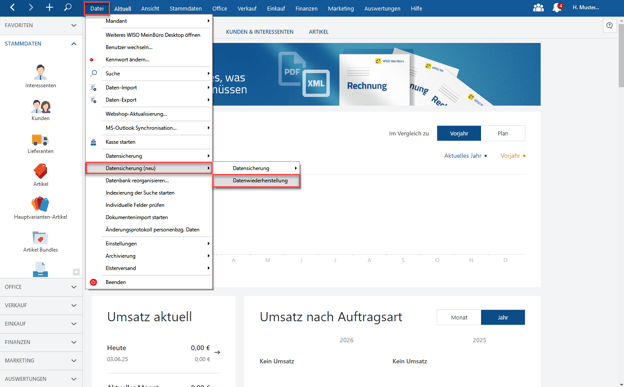
Task: Switch Umsatz nach Auftragsart to Monat
Action: coord(459,317)
